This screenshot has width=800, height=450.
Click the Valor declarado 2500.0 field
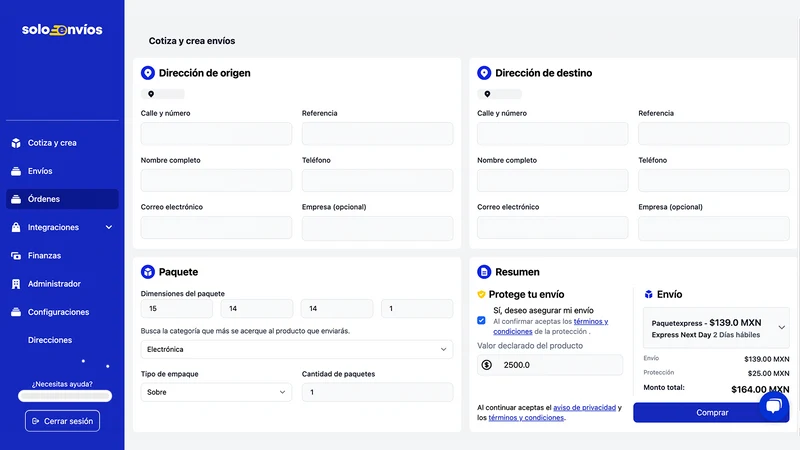coord(550,365)
